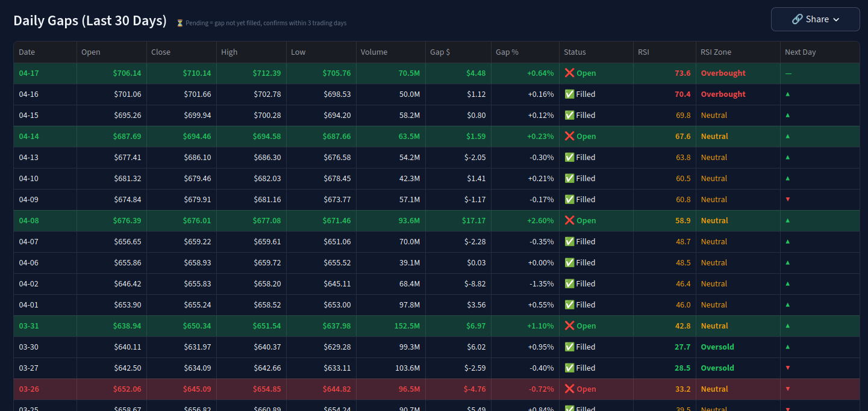Viewport: 868px width, 411px height.
Task: Click red X status icon in 03-31 row
Action: 569,326
